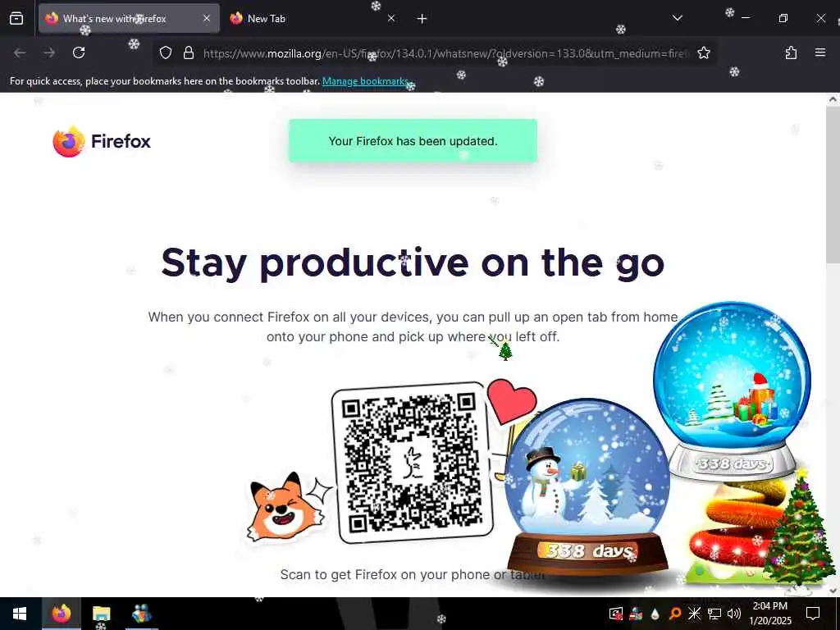The height and width of the screenshot is (630, 840).
Task: Click the red-marked display tray icon
Action: coord(616,614)
